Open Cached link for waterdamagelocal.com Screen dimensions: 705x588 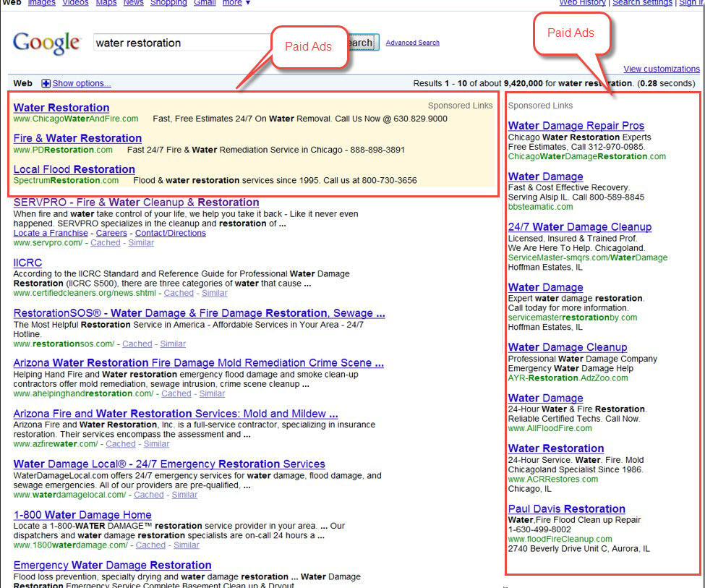148,495
